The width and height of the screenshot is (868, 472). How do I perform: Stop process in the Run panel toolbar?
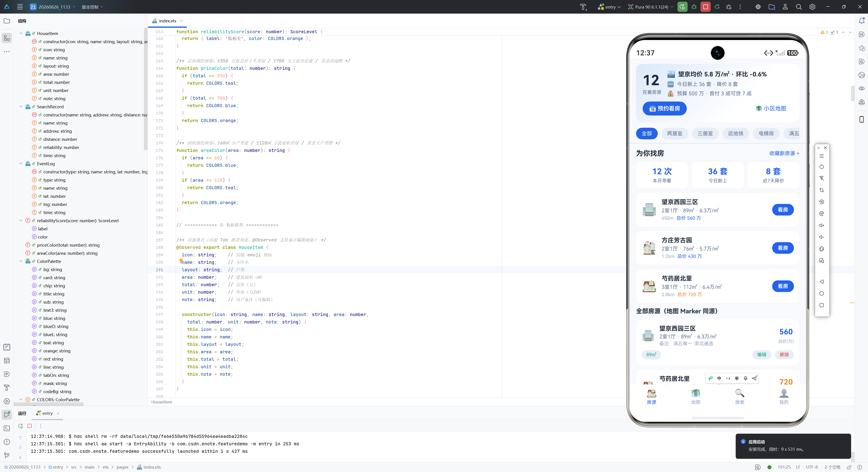(x=30, y=426)
